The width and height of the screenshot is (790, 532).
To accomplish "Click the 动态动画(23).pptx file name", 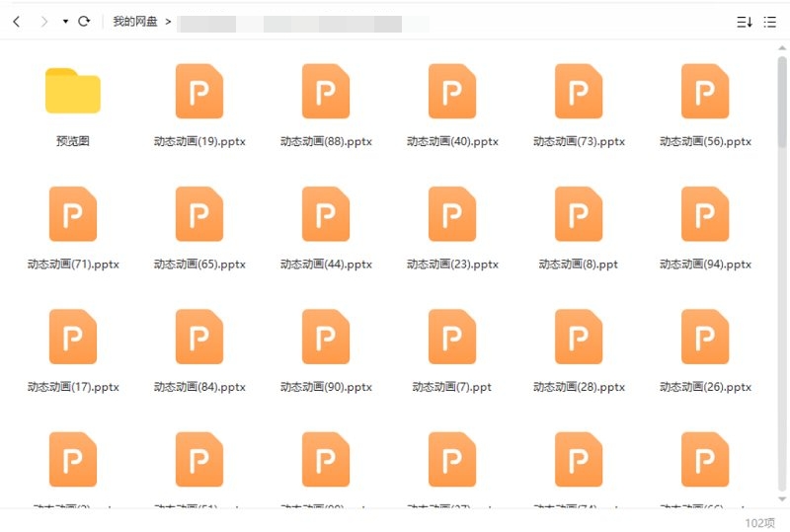I will (452, 265).
